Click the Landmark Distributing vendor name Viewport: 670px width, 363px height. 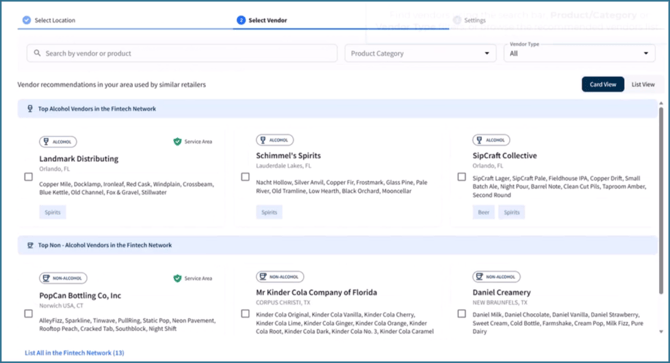click(x=79, y=158)
